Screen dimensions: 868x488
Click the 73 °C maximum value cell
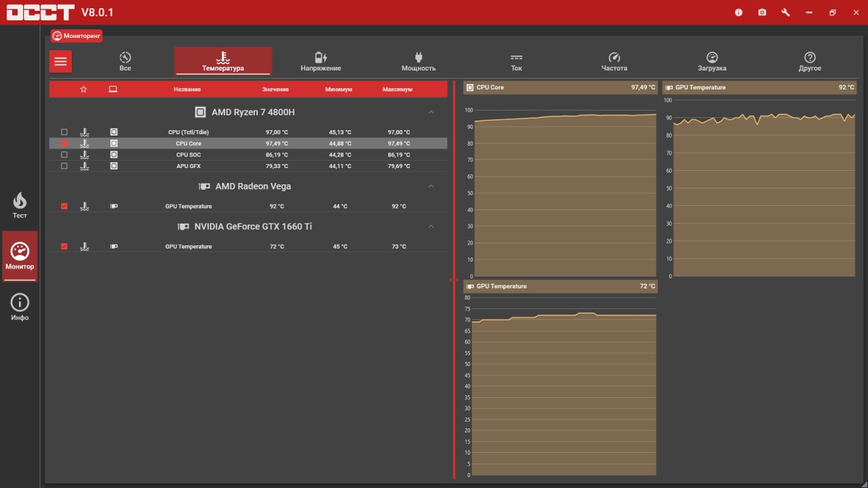coord(399,247)
